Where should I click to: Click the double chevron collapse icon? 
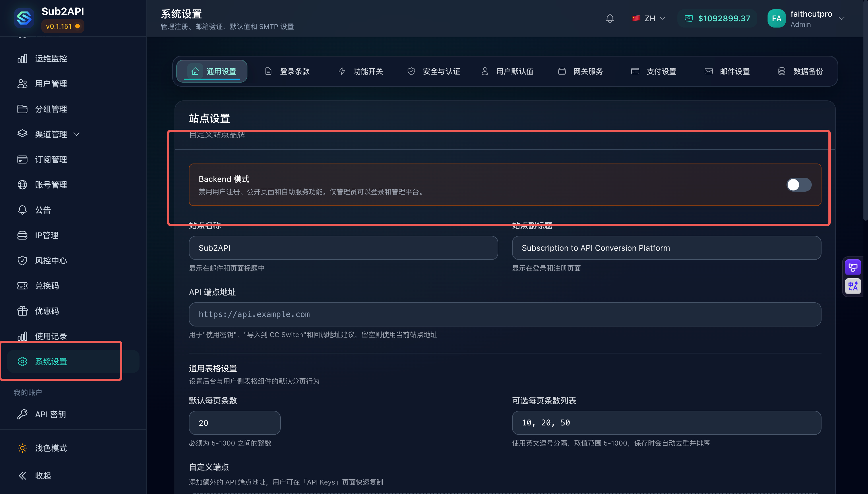pos(22,476)
